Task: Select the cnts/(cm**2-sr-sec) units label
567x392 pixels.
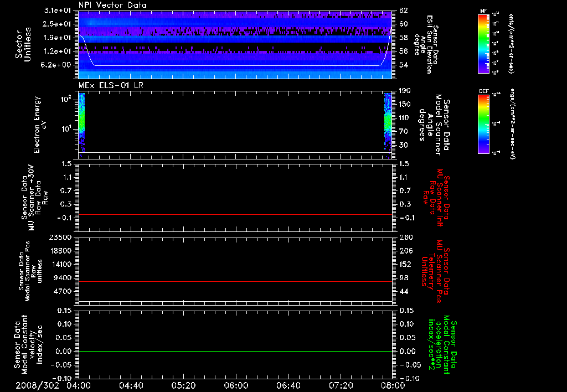Action: (511, 44)
